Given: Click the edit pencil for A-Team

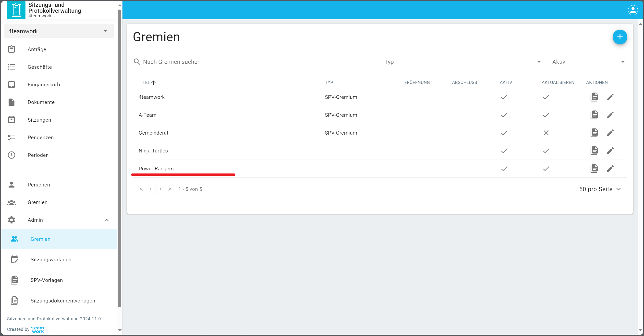Looking at the screenshot, I should [610, 115].
